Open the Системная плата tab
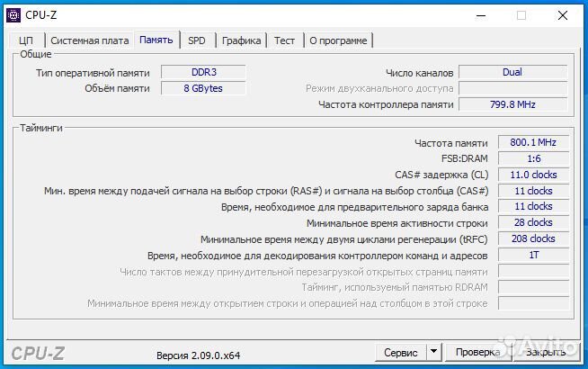This screenshot has height=369, width=588. coord(90,40)
